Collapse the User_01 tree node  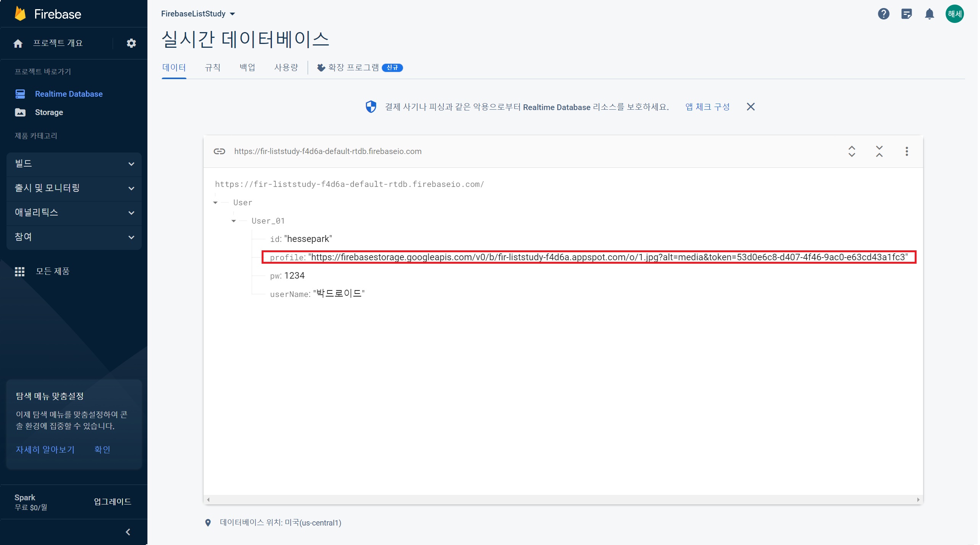pos(234,221)
